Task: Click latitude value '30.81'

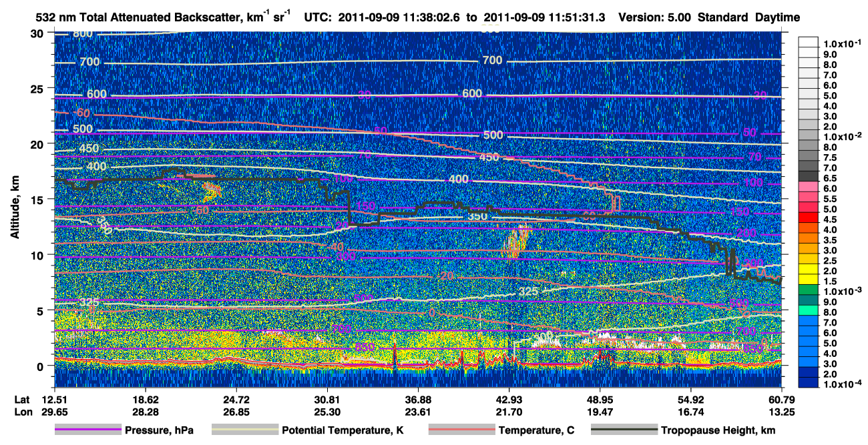Action: 327,399
